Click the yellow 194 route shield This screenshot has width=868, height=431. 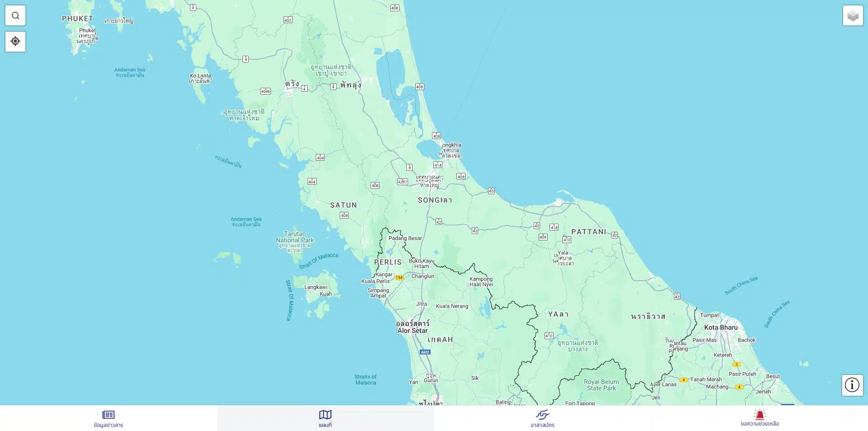(399, 278)
